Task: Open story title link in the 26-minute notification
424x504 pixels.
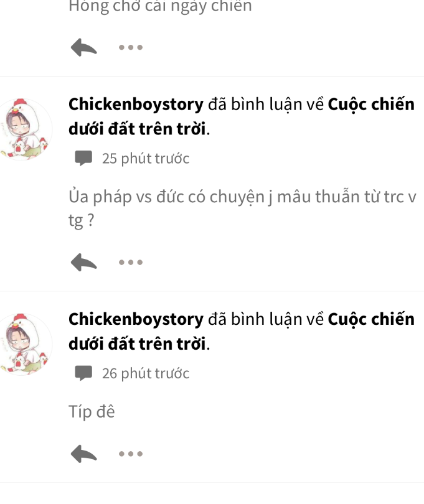Action: coord(242,332)
